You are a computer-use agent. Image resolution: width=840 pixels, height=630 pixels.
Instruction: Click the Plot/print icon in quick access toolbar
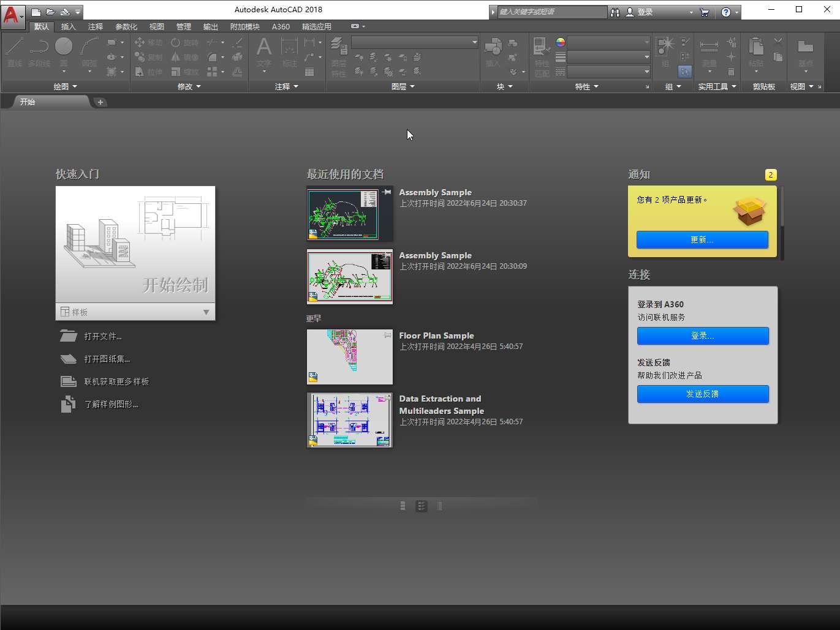64,12
